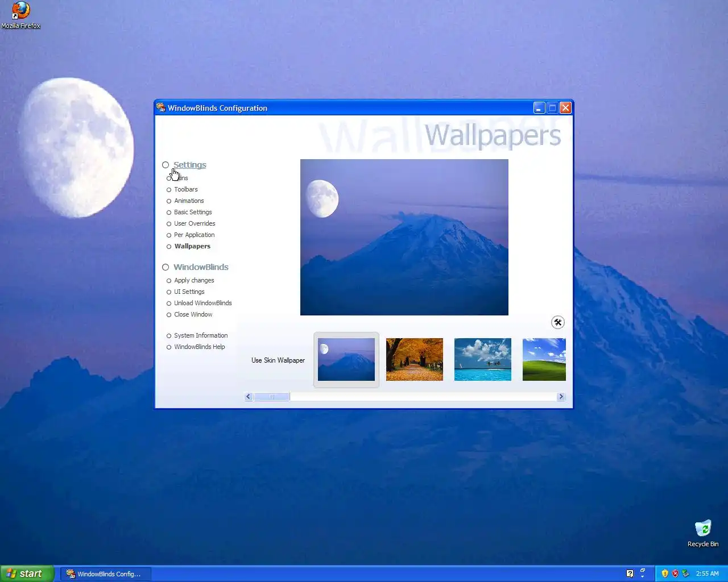Open the Animations settings page
Viewport: 728px width, 582px height.
click(189, 201)
